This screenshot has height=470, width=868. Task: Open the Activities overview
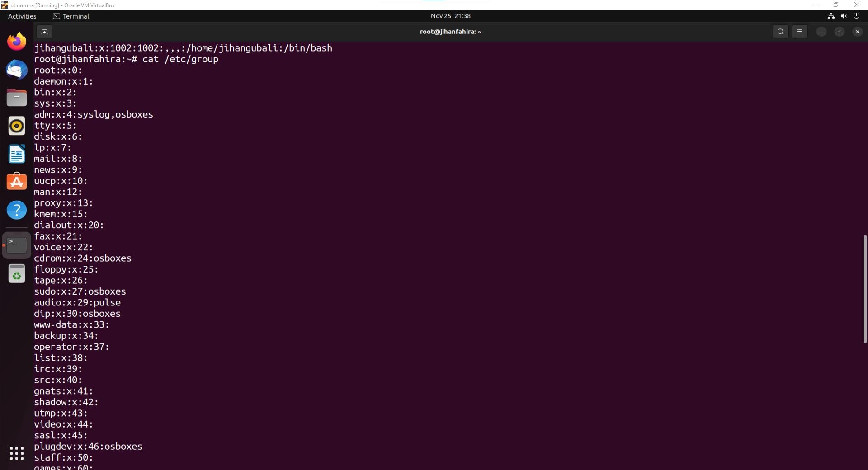coord(22,16)
